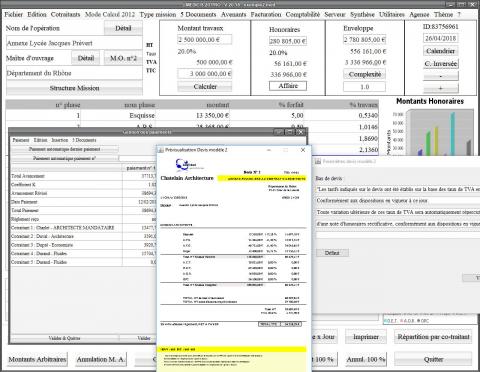The width and height of the screenshot is (480, 372).
Task: Click the Montants Arbitraires button
Action: click(x=37, y=359)
